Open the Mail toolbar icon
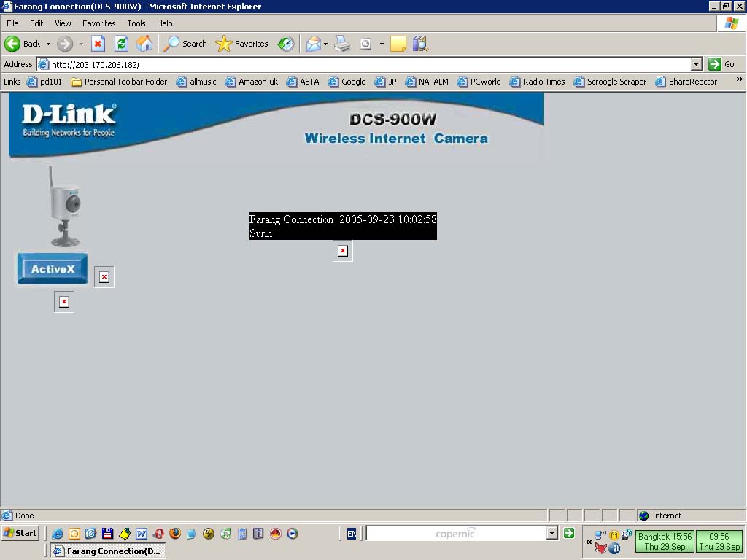747x560 pixels. pyautogui.click(x=314, y=44)
